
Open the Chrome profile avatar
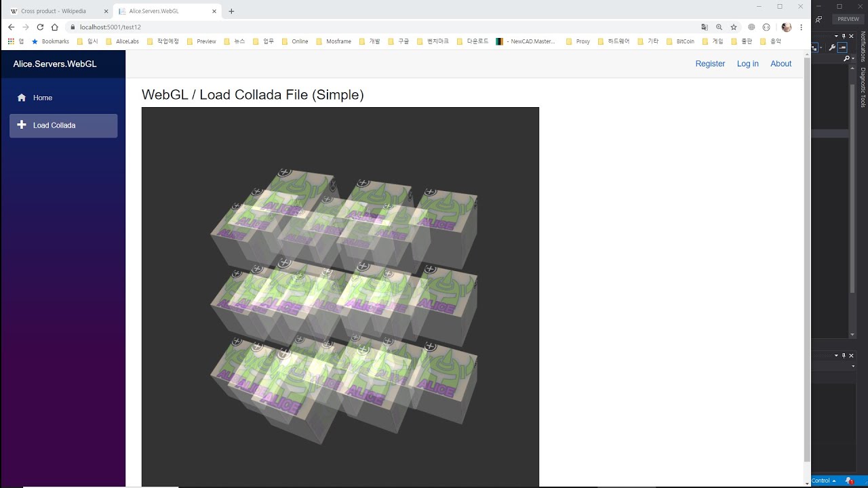click(x=787, y=27)
